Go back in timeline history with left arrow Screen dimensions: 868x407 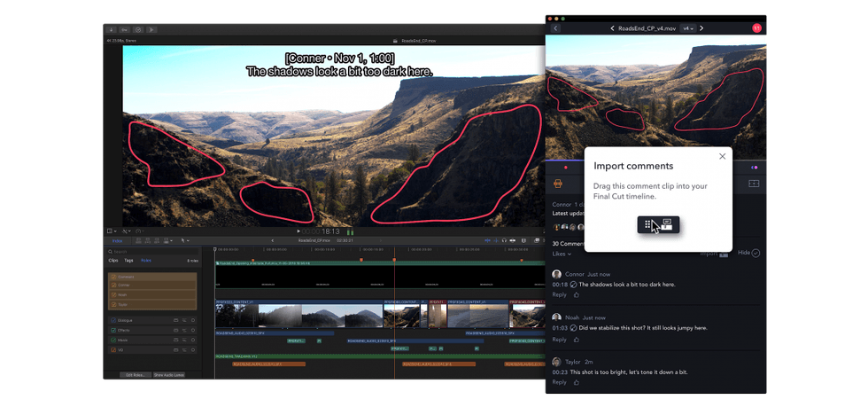tap(273, 240)
